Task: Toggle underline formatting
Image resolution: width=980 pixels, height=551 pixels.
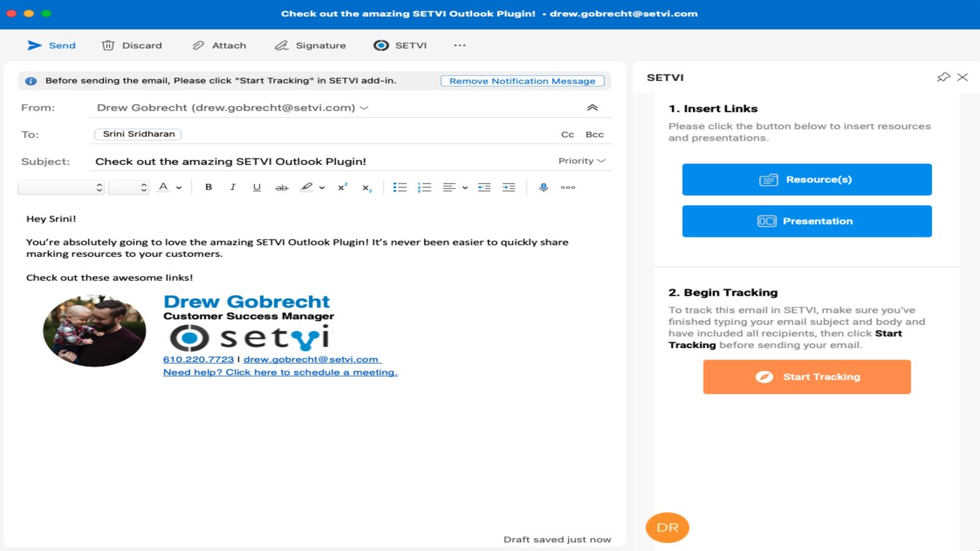Action: pyautogui.click(x=257, y=187)
